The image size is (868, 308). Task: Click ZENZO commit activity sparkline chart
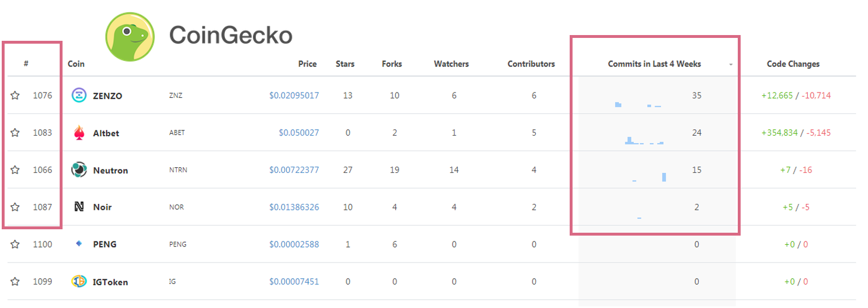638,104
